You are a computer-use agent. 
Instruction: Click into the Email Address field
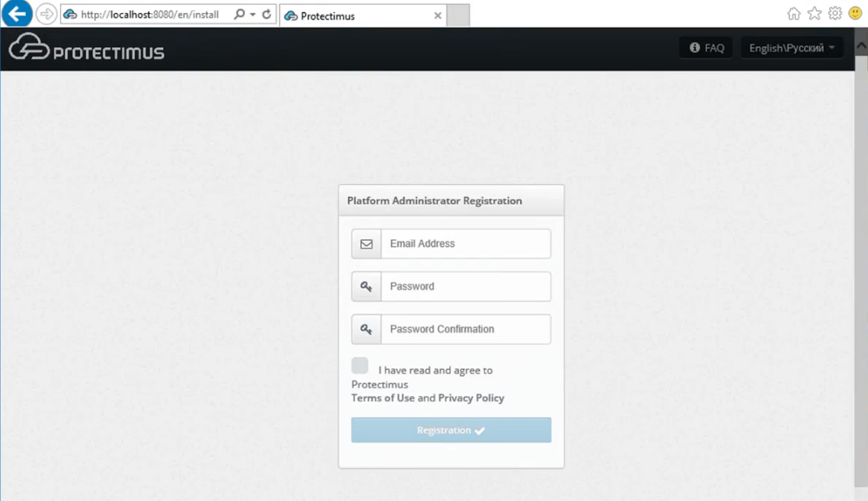pyautogui.click(x=466, y=244)
